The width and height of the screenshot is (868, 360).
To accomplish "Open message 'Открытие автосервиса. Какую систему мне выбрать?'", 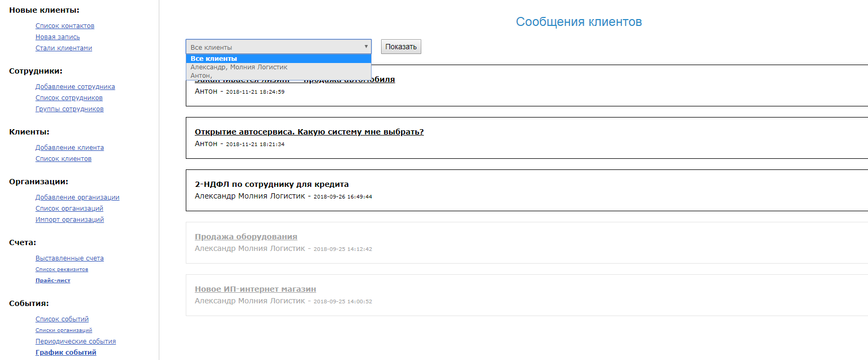I will pyautogui.click(x=309, y=132).
